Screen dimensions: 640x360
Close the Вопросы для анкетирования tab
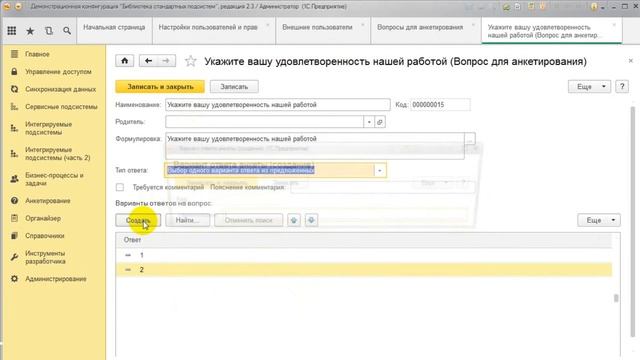click(x=473, y=25)
